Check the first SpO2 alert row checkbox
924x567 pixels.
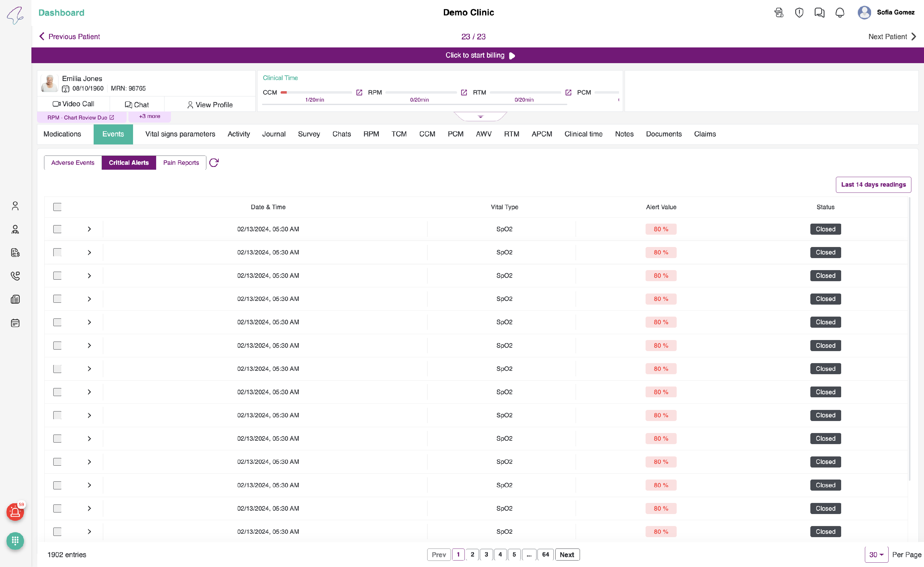click(x=57, y=229)
